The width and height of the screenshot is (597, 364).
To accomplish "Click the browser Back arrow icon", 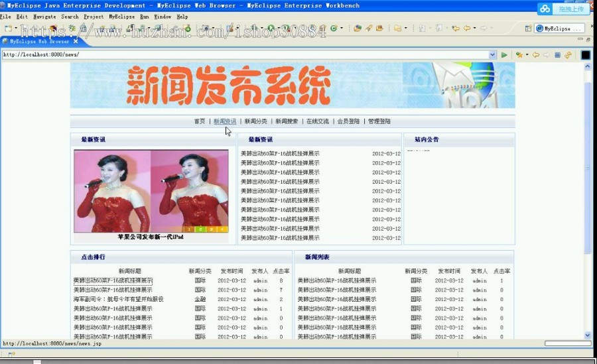I will [536, 55].
